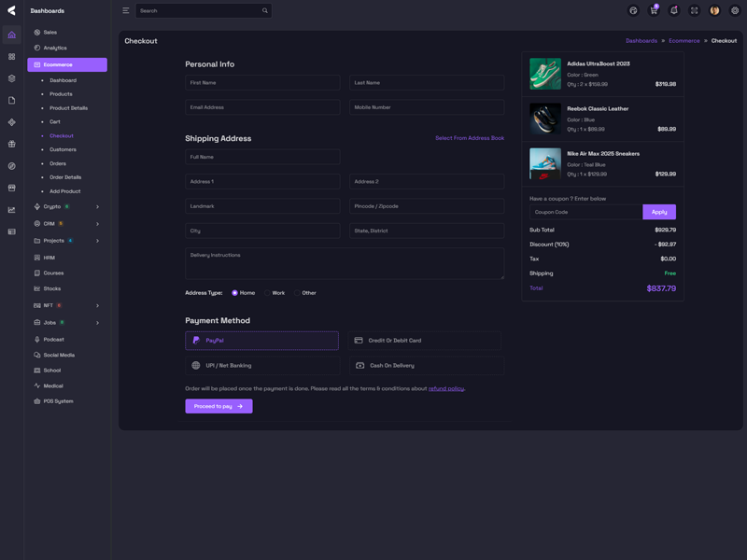Click the Proceed to pay button

[218, 406]
